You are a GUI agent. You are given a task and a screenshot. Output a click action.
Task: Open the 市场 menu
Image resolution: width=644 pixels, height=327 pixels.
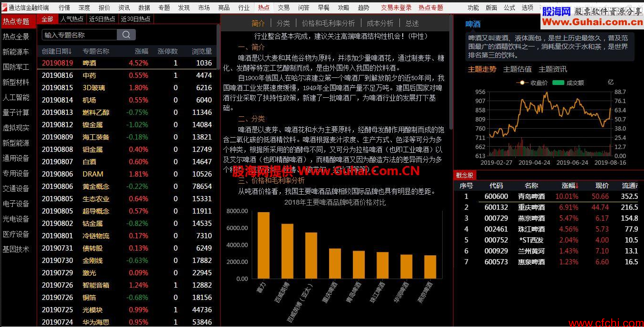coord(204,8)
